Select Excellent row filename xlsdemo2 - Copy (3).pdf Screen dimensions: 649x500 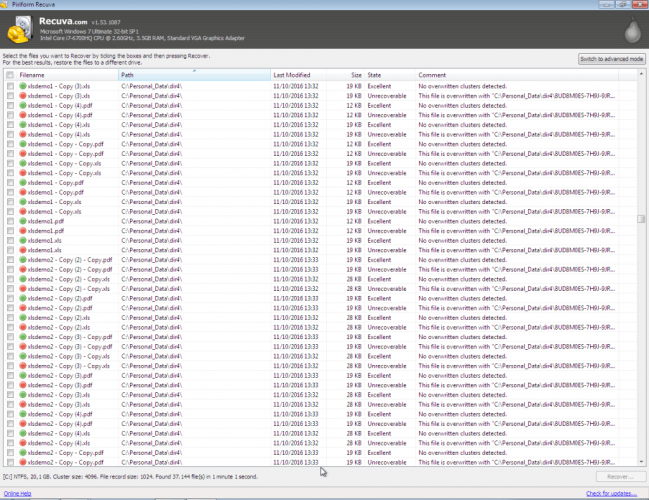(60, 376)
